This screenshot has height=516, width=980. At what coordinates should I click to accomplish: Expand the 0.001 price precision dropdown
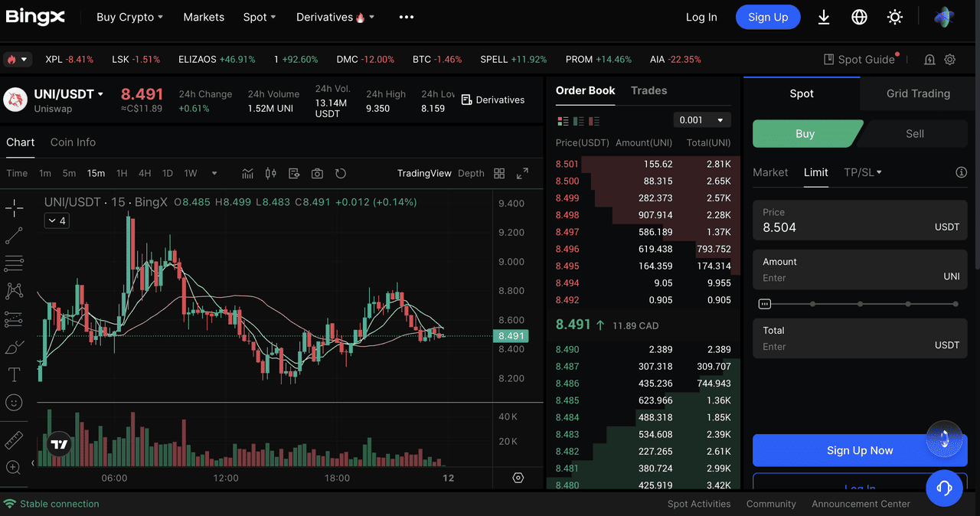pos(702,120)
